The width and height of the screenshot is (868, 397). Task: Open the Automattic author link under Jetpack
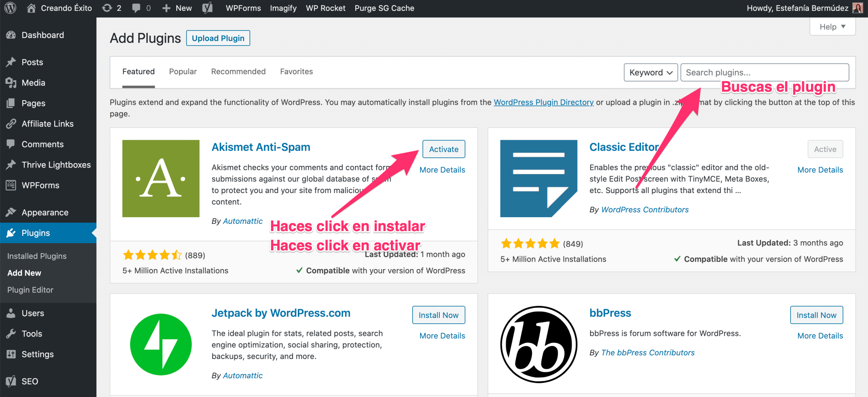pyautogui.click(x=243, y=375)
